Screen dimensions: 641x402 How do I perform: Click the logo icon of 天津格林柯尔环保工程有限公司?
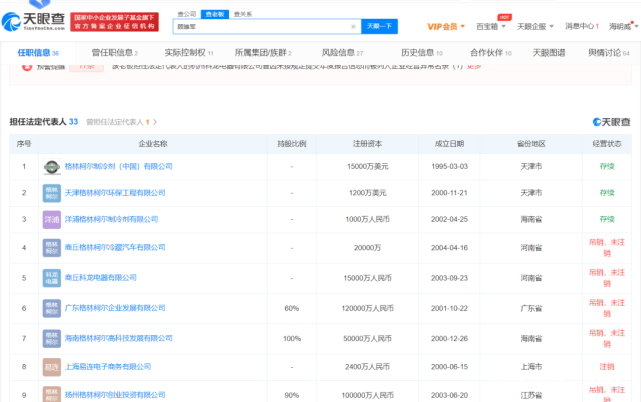[52, 192]
